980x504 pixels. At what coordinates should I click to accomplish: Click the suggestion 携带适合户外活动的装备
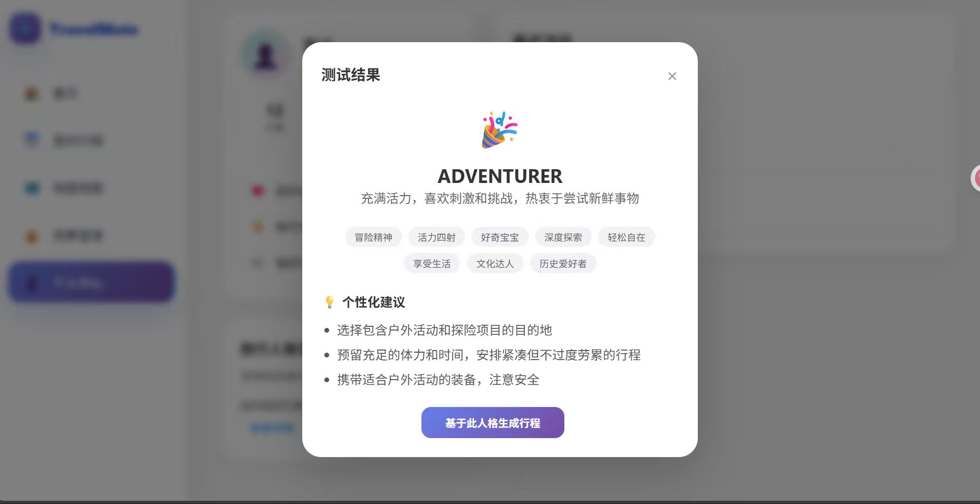438,380
